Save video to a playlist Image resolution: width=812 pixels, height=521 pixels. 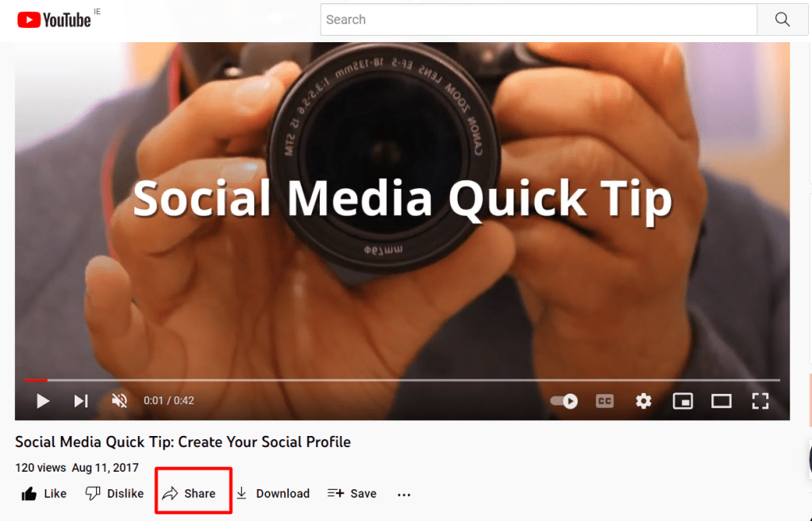click(352, 493)
